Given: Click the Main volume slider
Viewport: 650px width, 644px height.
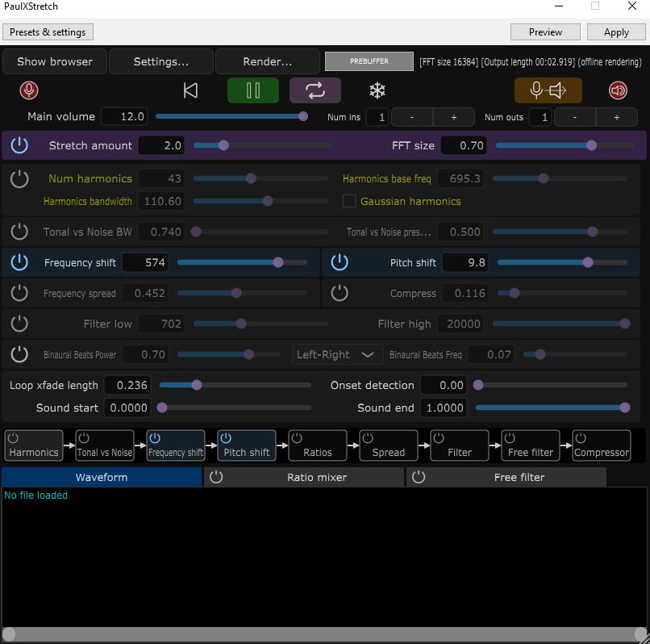Looking at the screenshot, I should point(230,116).
